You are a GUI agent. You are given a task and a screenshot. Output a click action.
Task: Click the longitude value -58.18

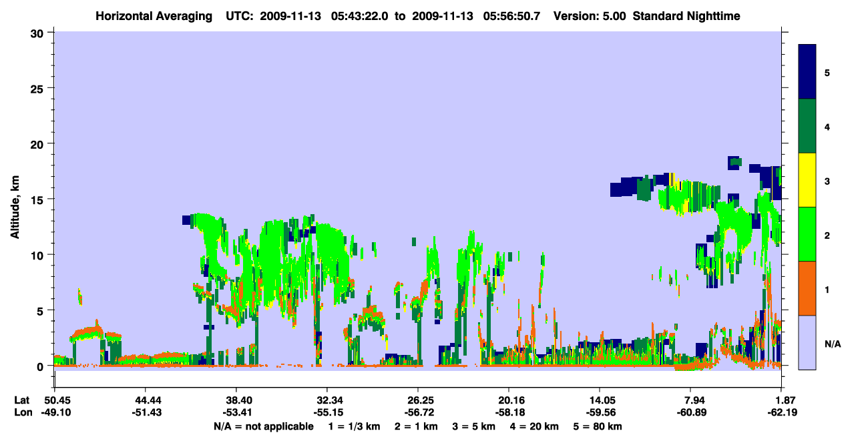(x=509, y=413)
